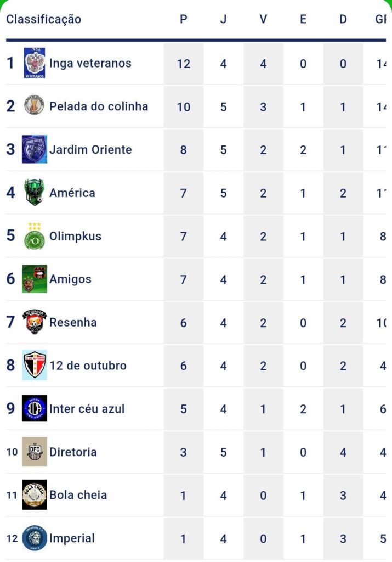Tap the Pelada do colinha round badge
Screen dimensions: 392x562
(x=35, y=105)
